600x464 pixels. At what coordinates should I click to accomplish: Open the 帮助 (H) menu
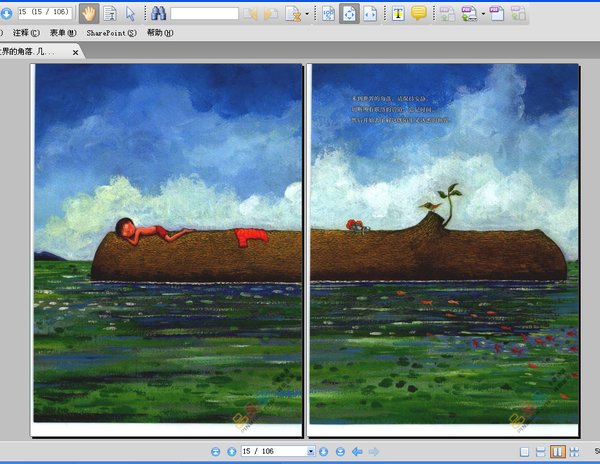(160, 33)
